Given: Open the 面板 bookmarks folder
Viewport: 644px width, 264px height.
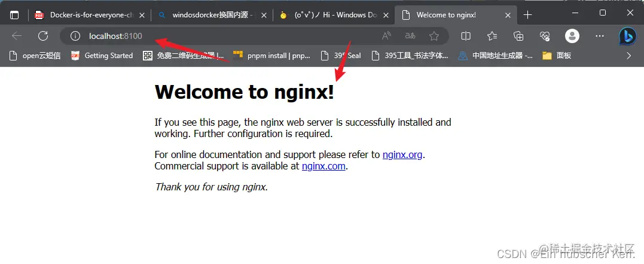Looking at the screenshot, I should point(557,56).
